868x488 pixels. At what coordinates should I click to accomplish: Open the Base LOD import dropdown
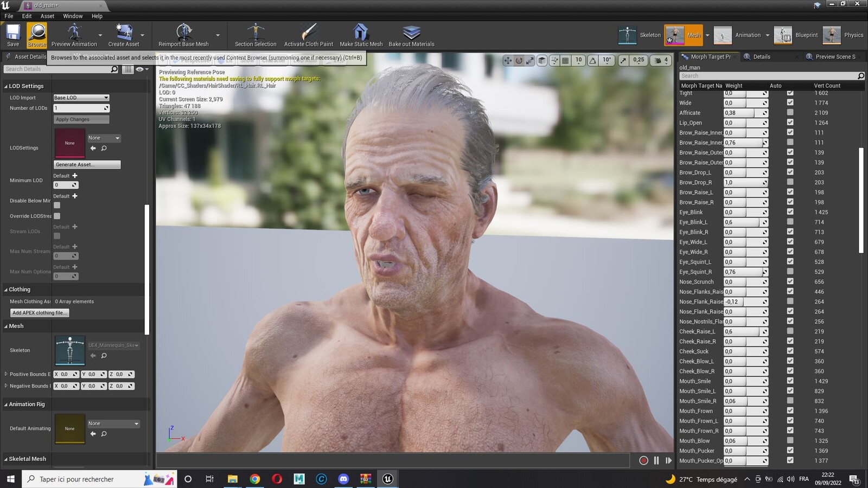point(81,98)
